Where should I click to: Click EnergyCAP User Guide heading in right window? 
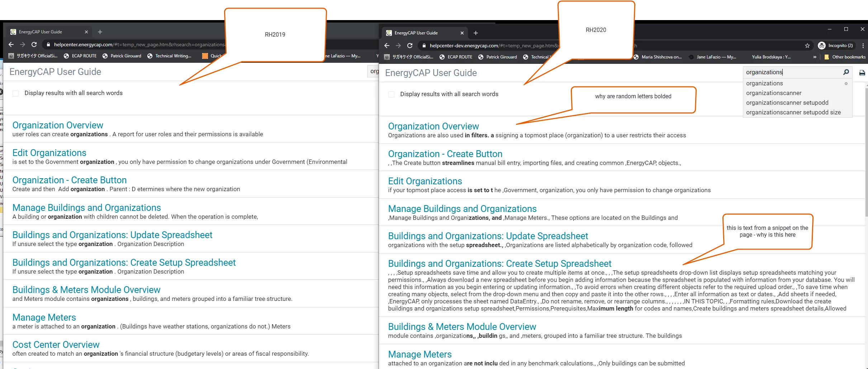point(431,73)
